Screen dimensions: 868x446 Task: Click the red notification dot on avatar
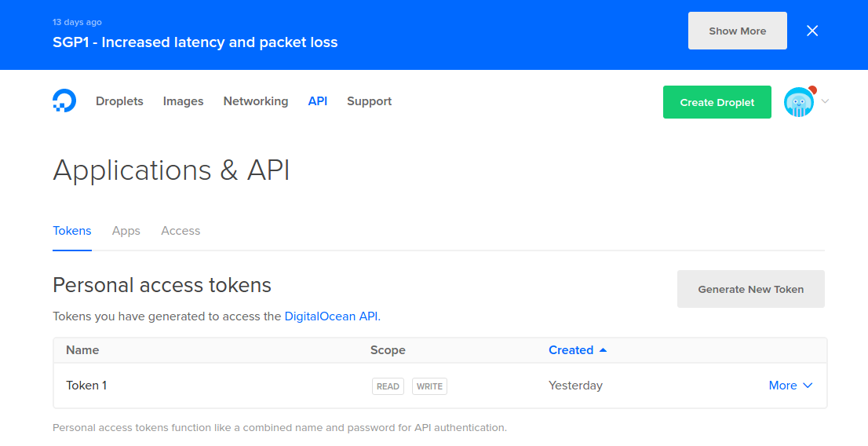click(x=812, y=90)
